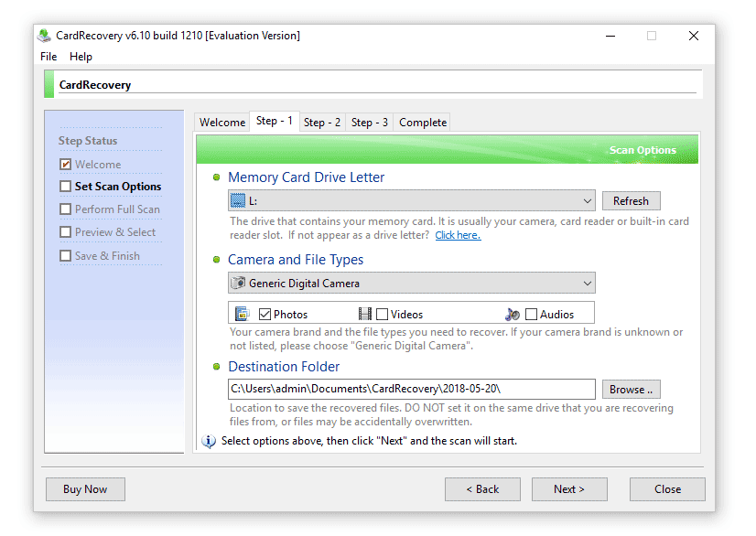This screenshot has width=756, height=536.
Task: Click the CardRecovery app icon in title bar
Action: coord(44,35)
